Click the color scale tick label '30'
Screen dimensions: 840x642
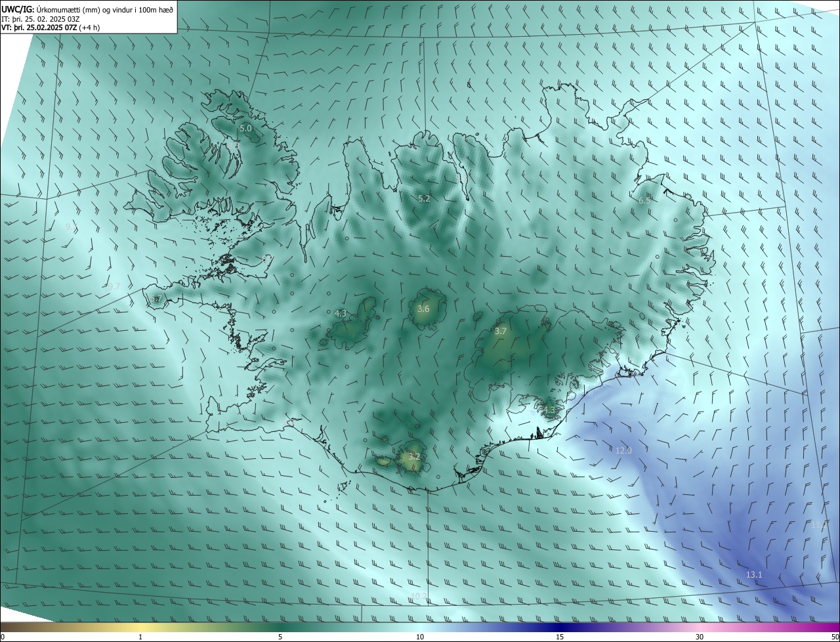700,637
